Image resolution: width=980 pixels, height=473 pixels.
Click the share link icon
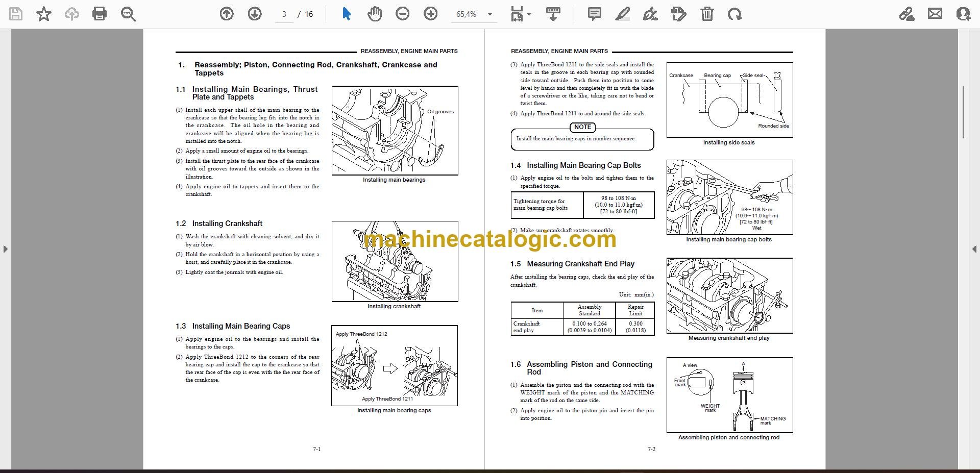907,14
